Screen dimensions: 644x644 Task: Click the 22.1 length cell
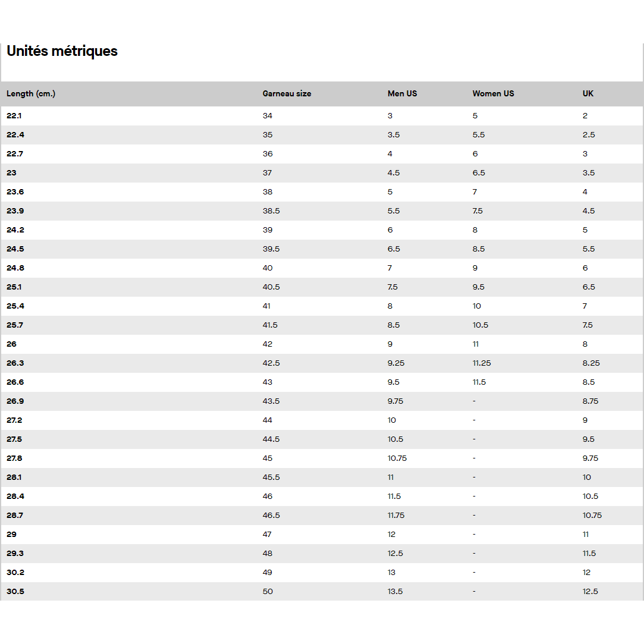14,116
